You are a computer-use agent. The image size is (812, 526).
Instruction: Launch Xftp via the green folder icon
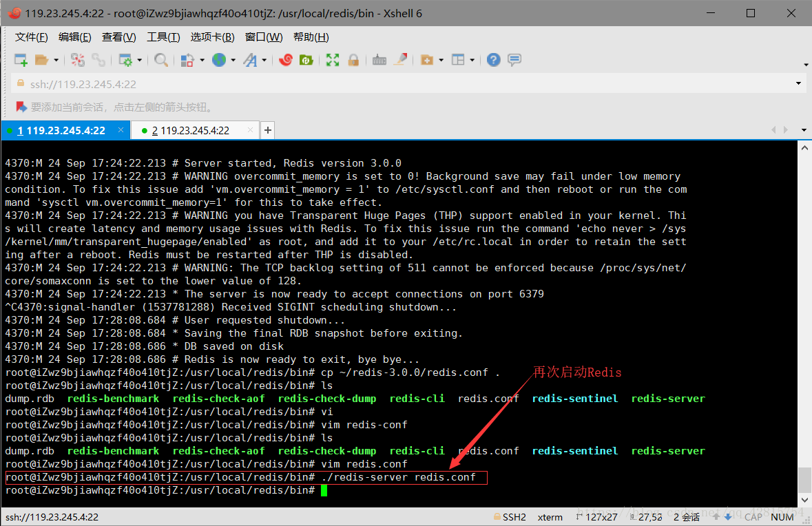pyautogui.click(x=306, y=60)
